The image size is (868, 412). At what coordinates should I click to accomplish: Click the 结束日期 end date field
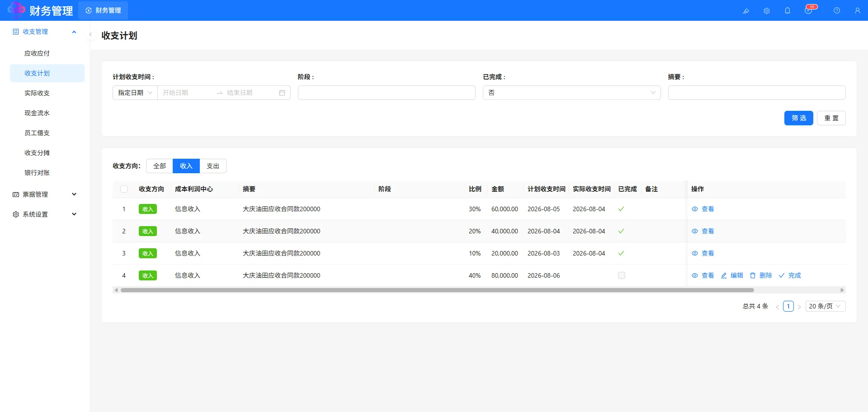coord(251,93)
